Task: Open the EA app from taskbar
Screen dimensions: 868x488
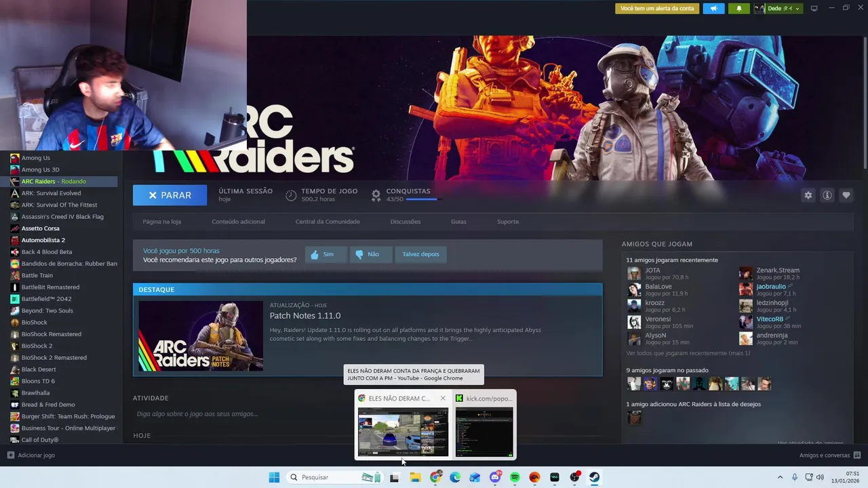Action: pyautogui.click(x=534, y=477)
